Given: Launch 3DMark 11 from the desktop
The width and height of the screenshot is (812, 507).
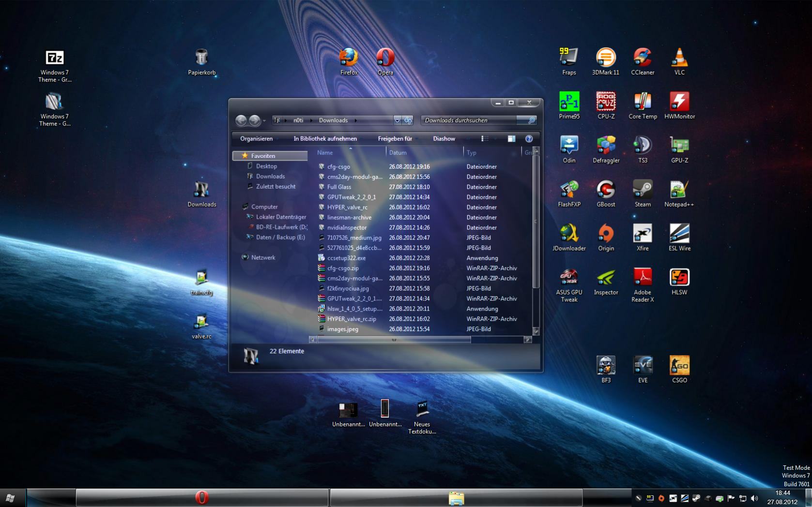Looking at the screenshot, I should point(606,61).
